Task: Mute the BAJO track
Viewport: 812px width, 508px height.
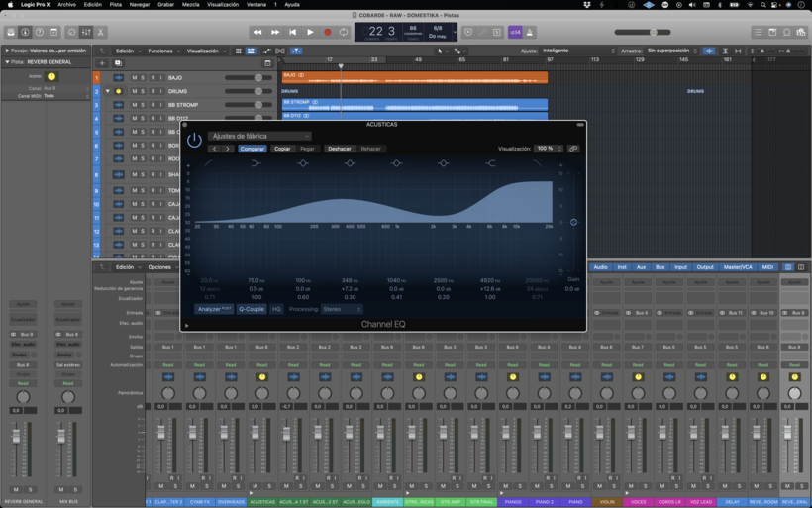Action: pyautogui.click(x=134, y=77)
